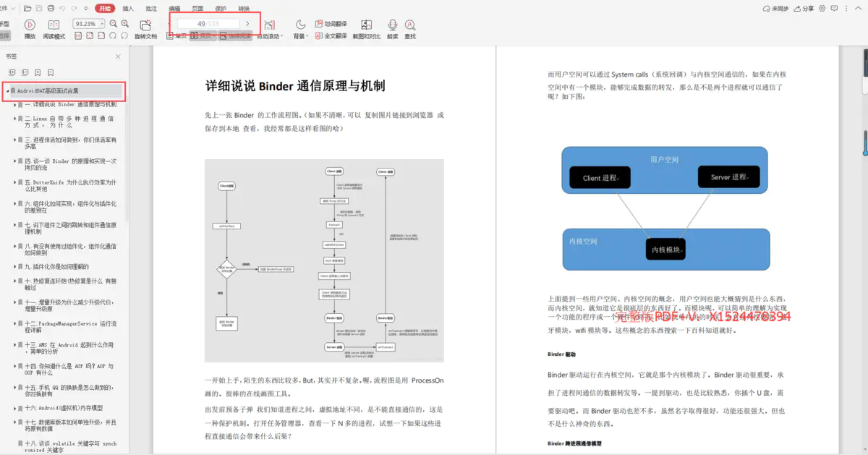Switch to the 开始 tab

coord(106,9)
